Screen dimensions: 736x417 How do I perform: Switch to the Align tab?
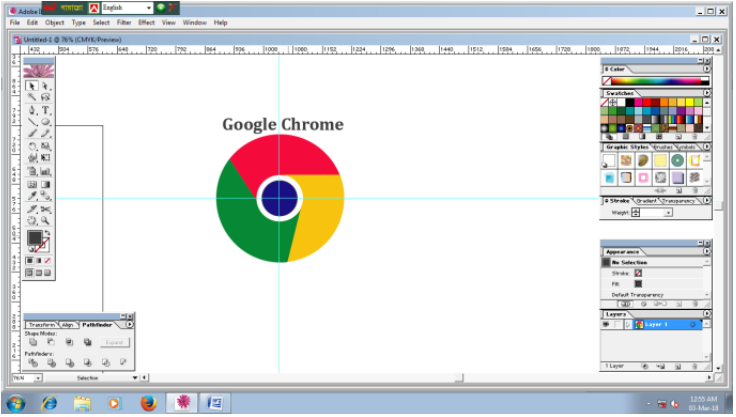68,325
